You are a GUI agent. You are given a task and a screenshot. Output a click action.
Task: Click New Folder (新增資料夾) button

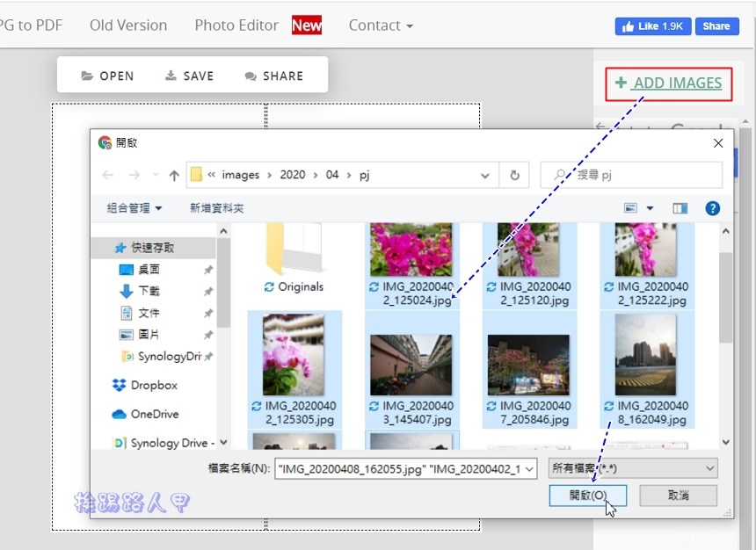[216, 208]
